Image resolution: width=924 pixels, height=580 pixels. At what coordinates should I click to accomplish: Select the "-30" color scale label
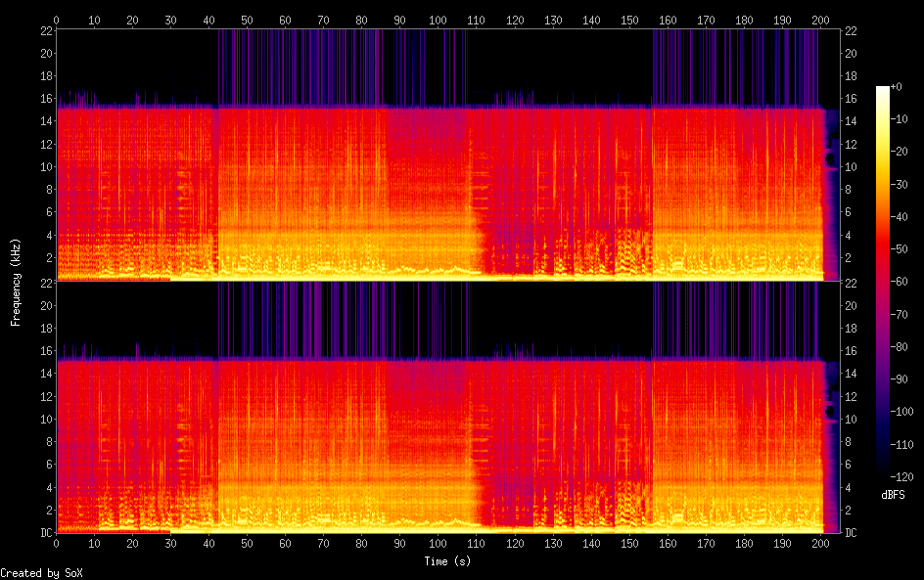tap(899, 184)
